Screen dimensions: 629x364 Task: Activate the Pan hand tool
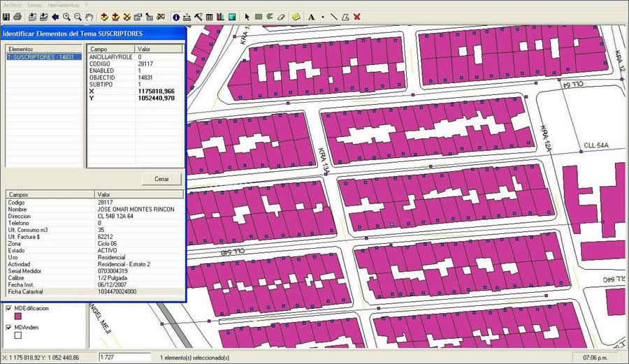coord(89,16)
